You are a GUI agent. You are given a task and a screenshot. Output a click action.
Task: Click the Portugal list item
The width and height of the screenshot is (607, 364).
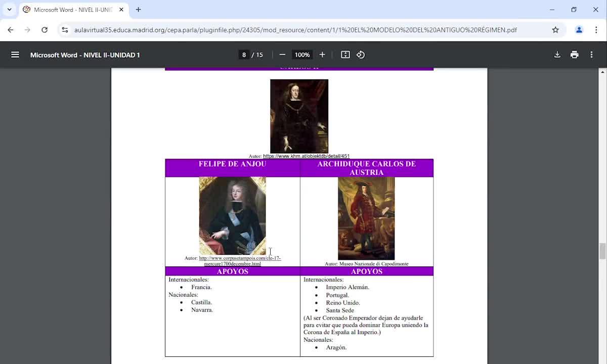pyautogui.click(x=337, y=295)
